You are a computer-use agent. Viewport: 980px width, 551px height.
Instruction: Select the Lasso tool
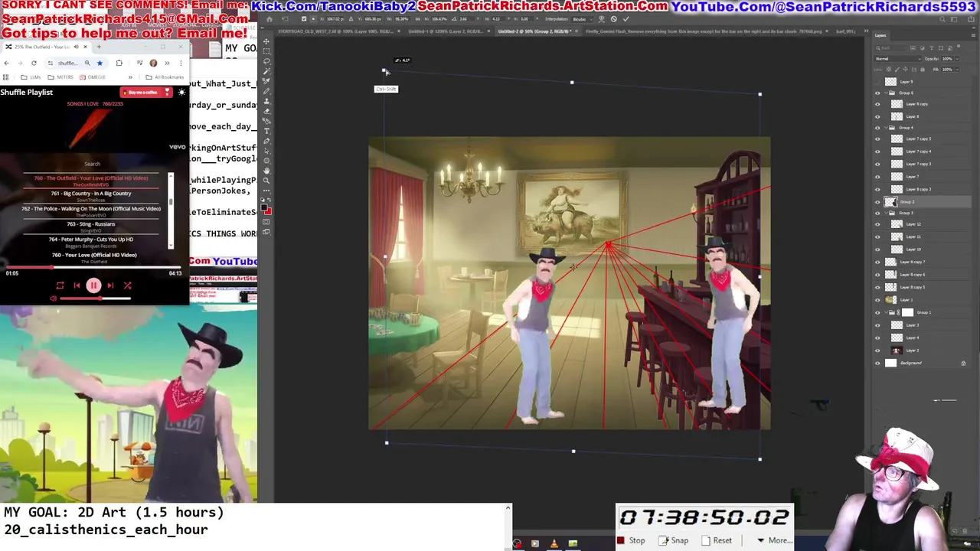tap(266, 61)
